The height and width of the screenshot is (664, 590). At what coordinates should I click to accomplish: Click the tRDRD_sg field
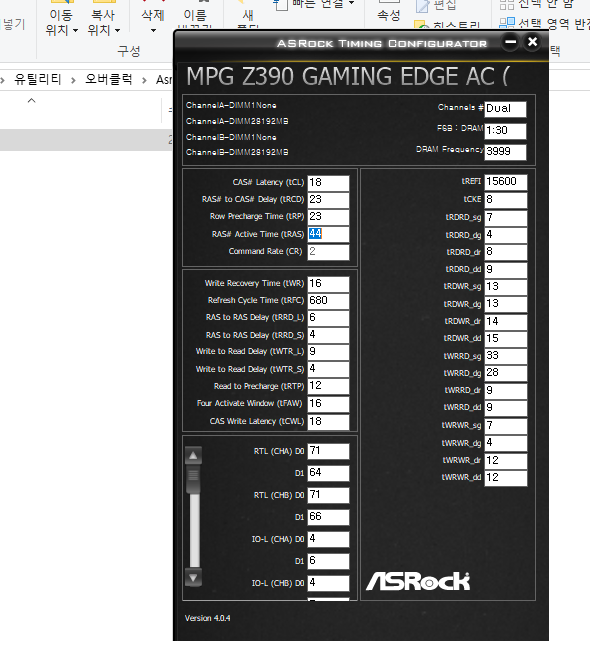(506, 218)
